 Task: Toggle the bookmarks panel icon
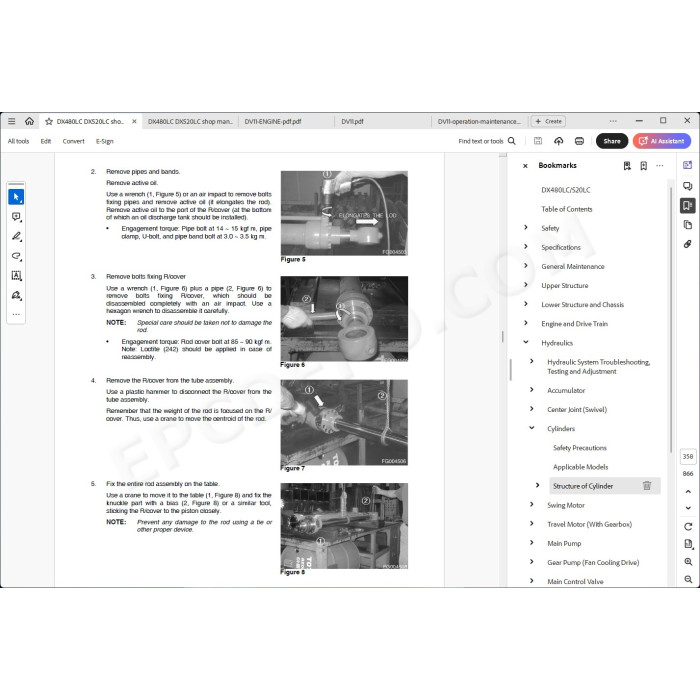point(688,205)
